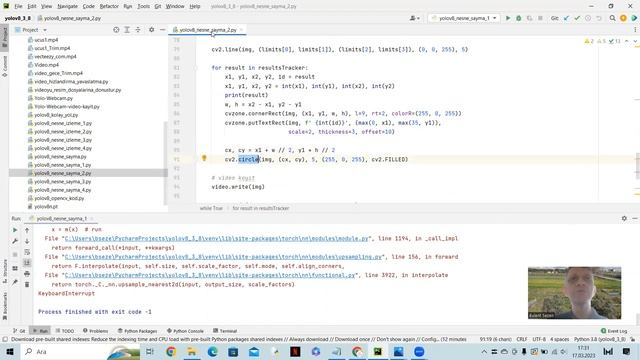Screen dimensions: 640x360
Task: Click the Structure side tool window button
Action: pos(4,271)
